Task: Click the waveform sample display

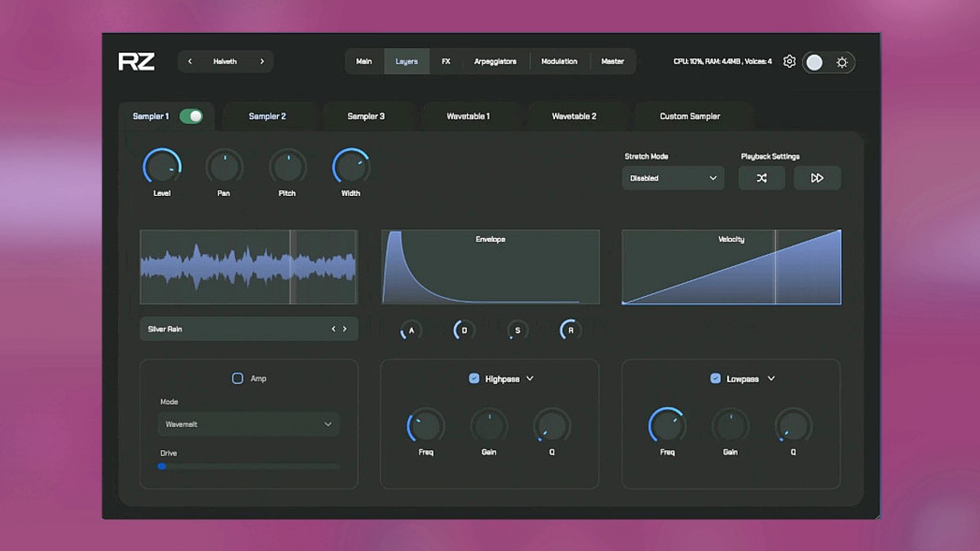Action: (248, 267)
